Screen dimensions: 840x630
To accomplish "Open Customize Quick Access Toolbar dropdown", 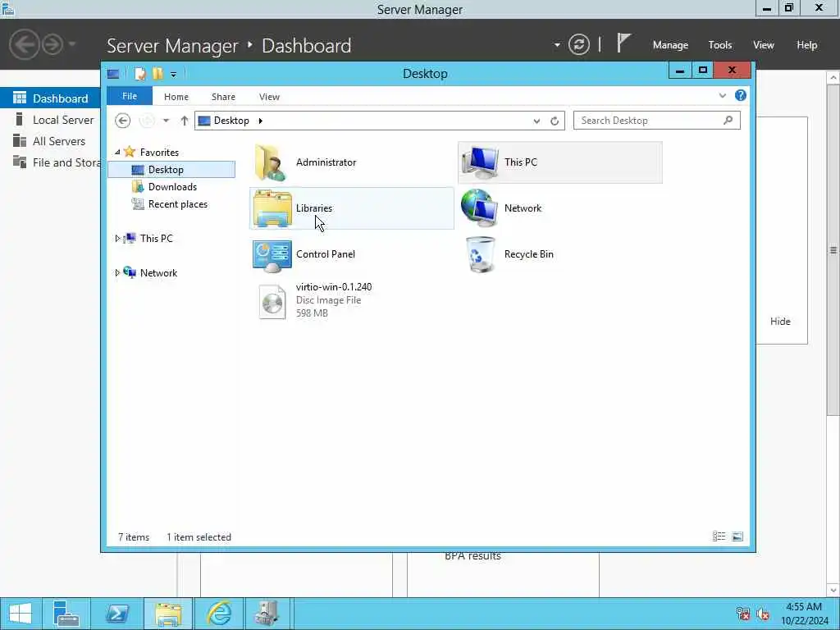I will click(x=174, y=74).
